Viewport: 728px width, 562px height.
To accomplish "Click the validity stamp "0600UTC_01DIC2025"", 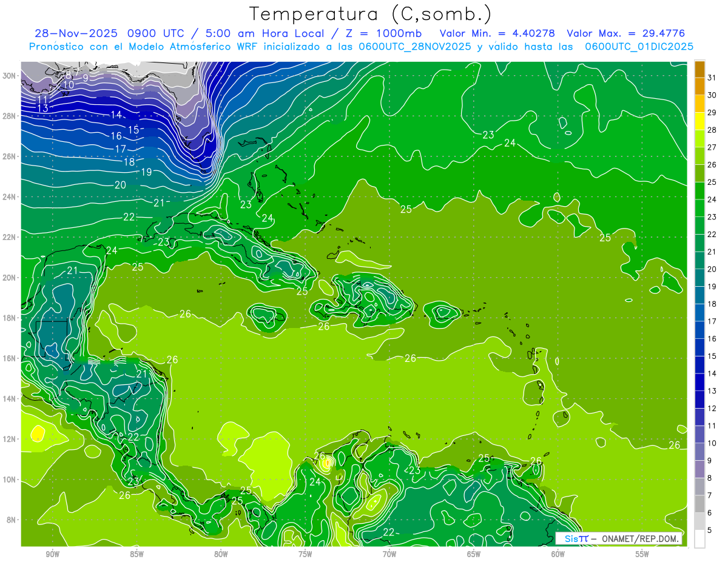I will click(639, 47).
